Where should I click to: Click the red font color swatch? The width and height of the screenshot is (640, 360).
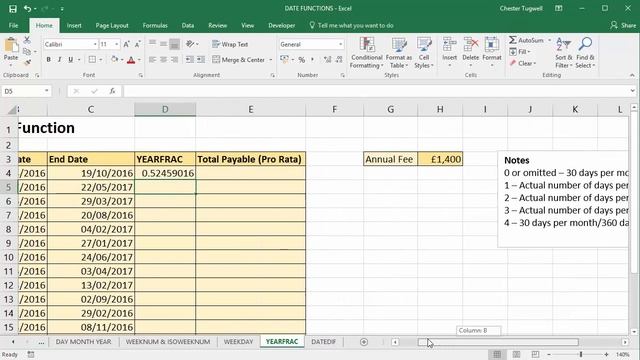(x=131, y=60)
